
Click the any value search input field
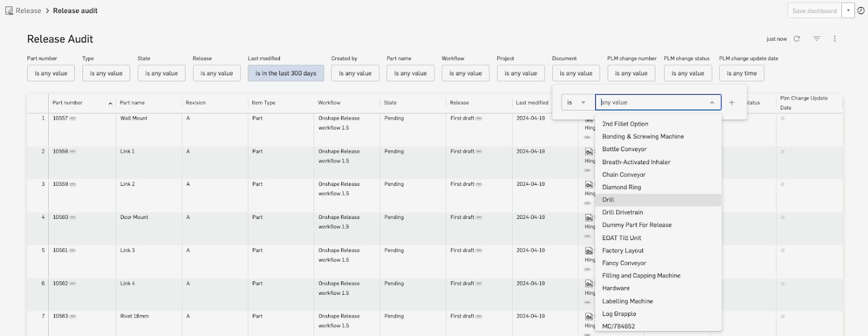click(x=651, y=102)
